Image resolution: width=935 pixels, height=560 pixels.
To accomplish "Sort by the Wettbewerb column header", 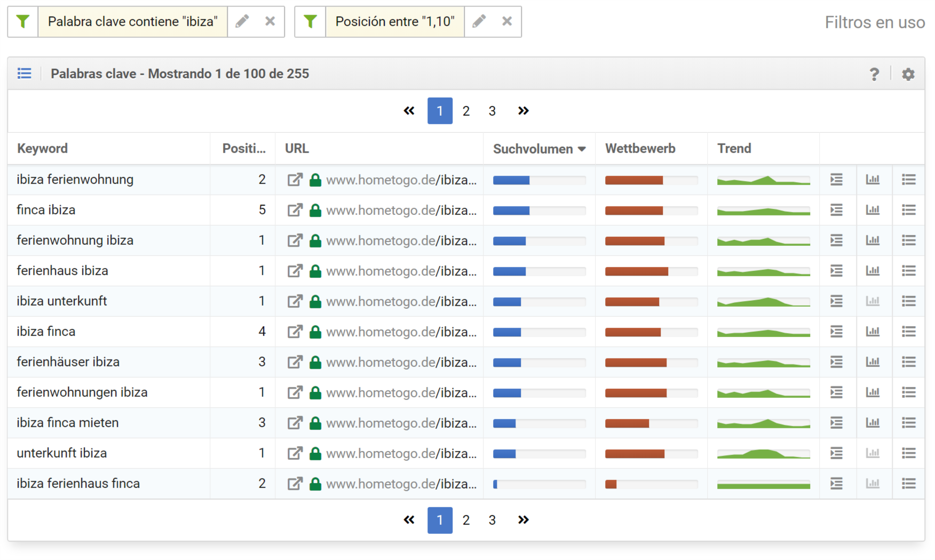I will [x=640, y=149].
